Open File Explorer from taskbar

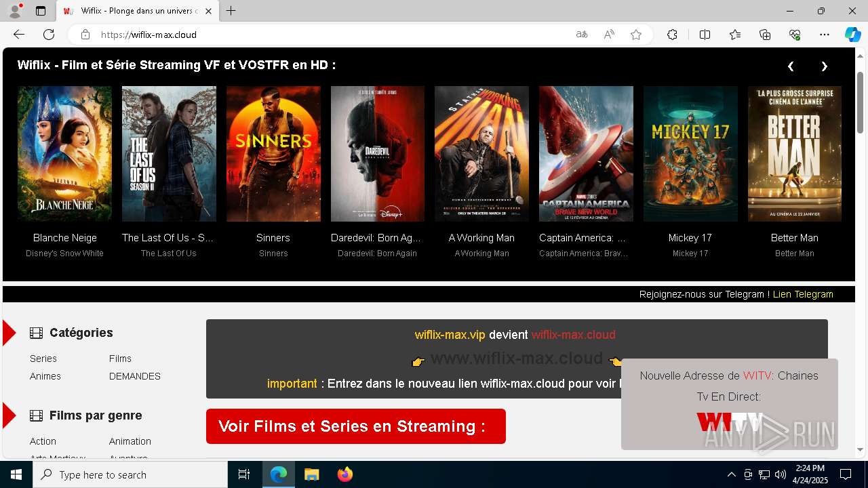pyautogui.click(x=311, y=474)
